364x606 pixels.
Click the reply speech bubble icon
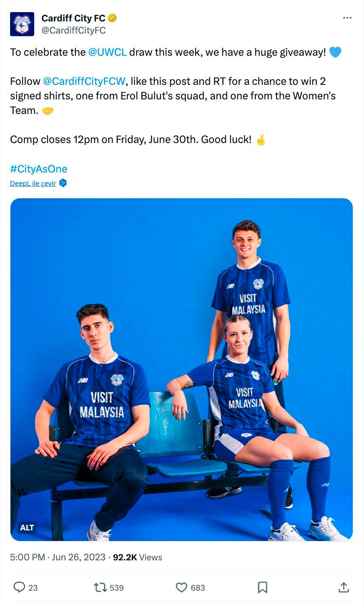[x=19, y=587]
